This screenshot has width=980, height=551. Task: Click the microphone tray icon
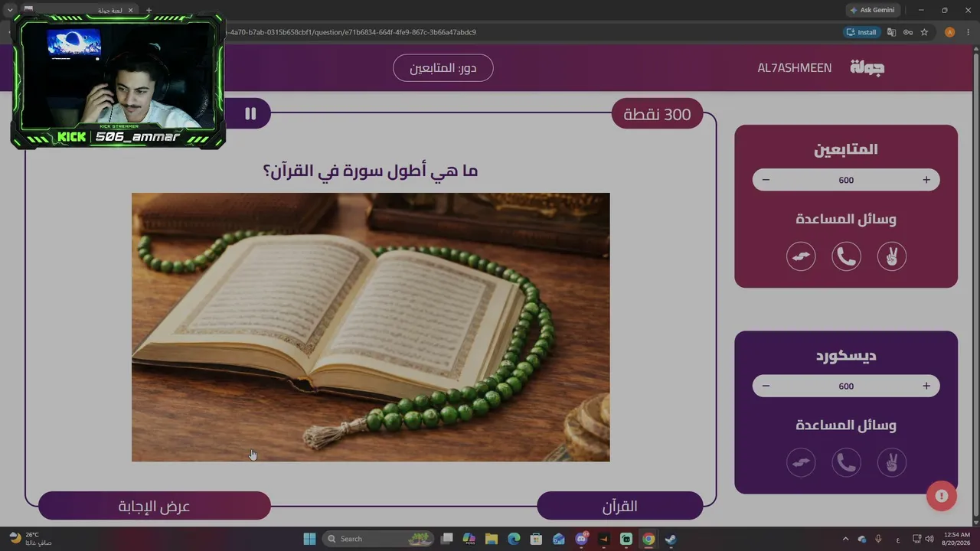pos(878,539)
